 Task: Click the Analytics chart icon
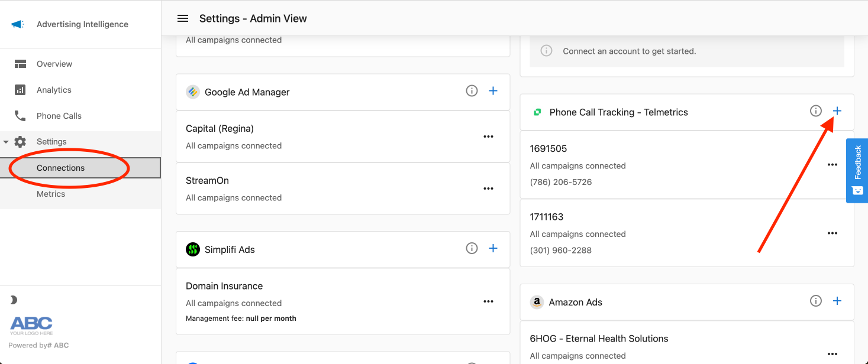[20, 90]
